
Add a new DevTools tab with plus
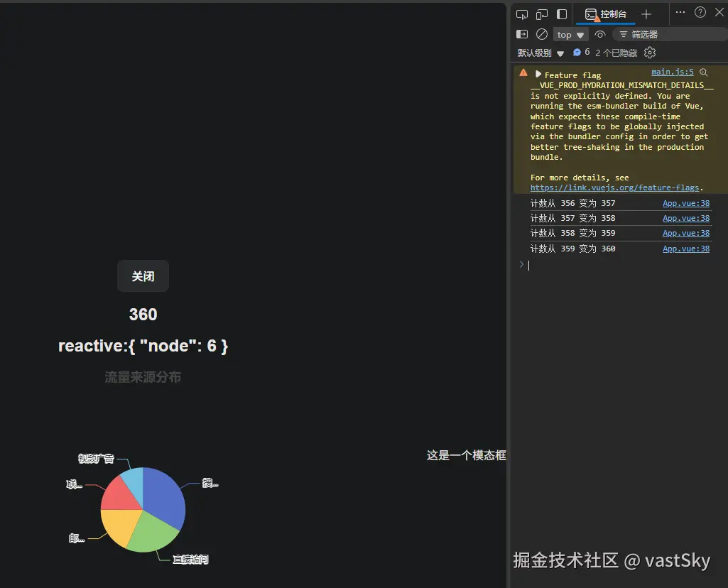(646, 14)
